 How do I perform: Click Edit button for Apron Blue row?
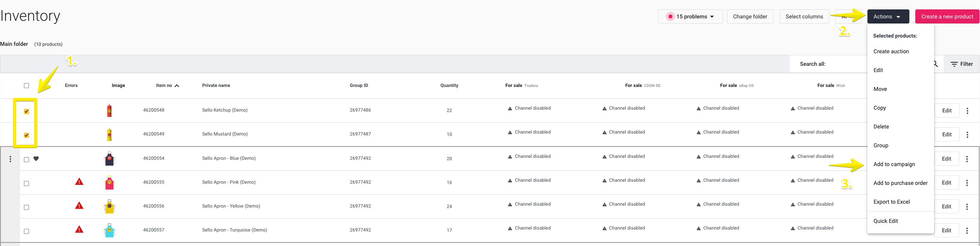pos(946,159)
